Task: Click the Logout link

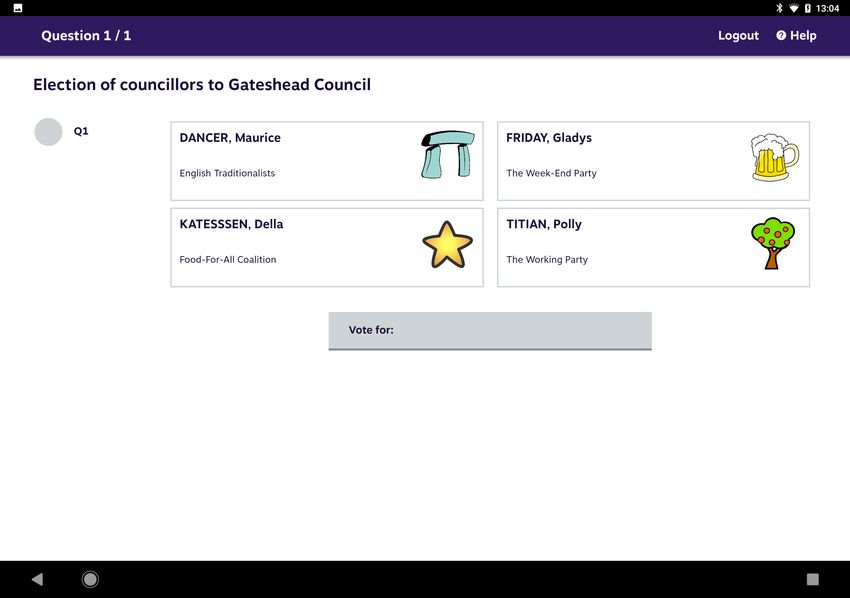Action: pyautogui.click(x=738, y=36)
